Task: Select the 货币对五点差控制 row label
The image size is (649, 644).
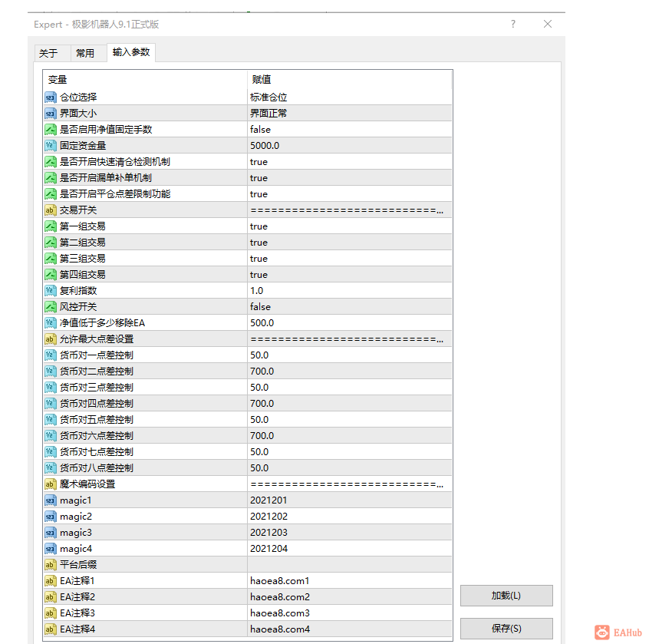Action: (x=97, y=420)
